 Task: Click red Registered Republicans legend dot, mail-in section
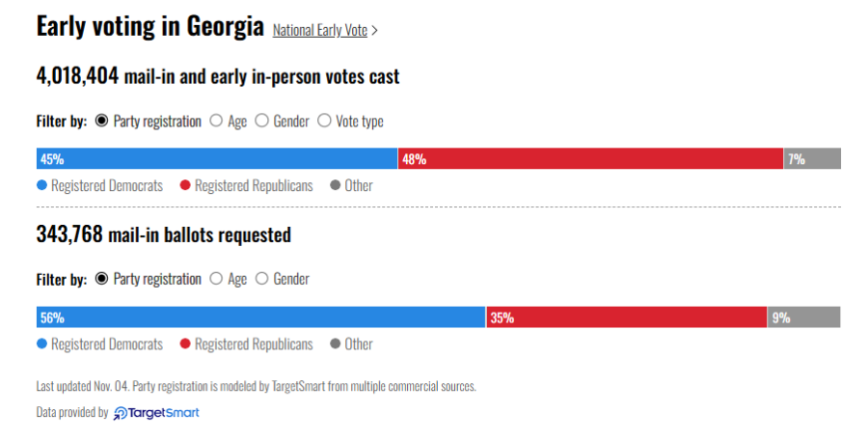185,344
